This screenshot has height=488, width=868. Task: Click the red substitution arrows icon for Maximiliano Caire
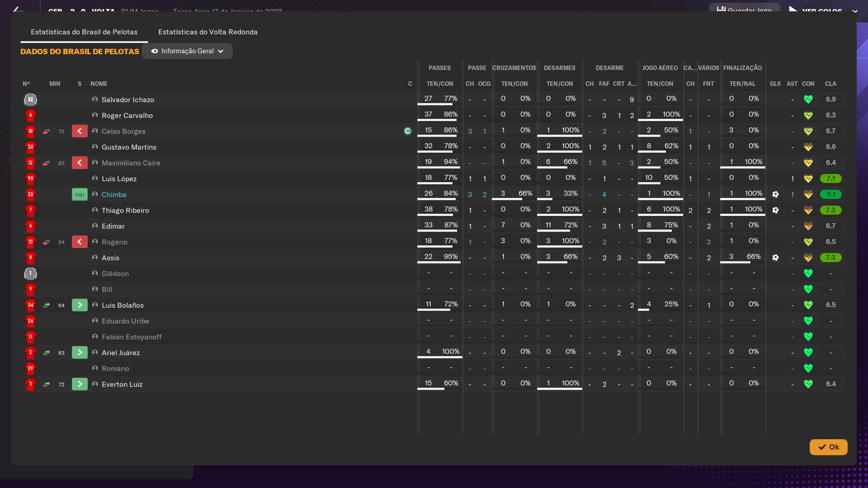pos(46,163)
